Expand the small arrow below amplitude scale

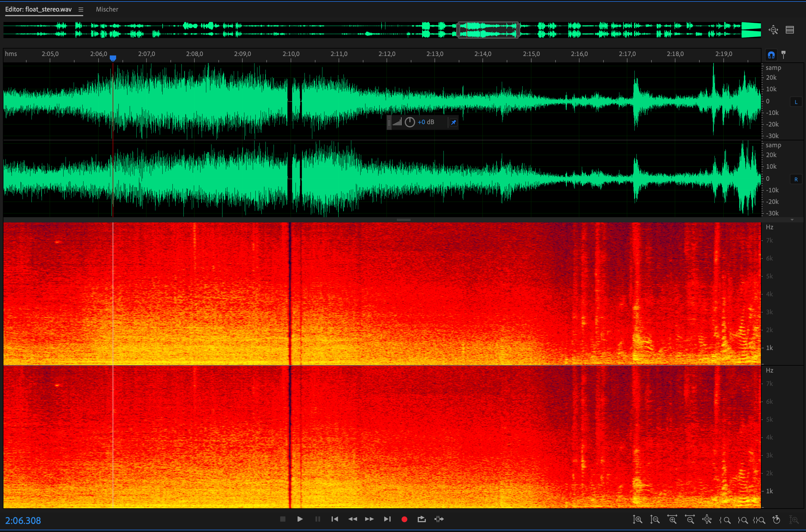(x=792, y=220)
